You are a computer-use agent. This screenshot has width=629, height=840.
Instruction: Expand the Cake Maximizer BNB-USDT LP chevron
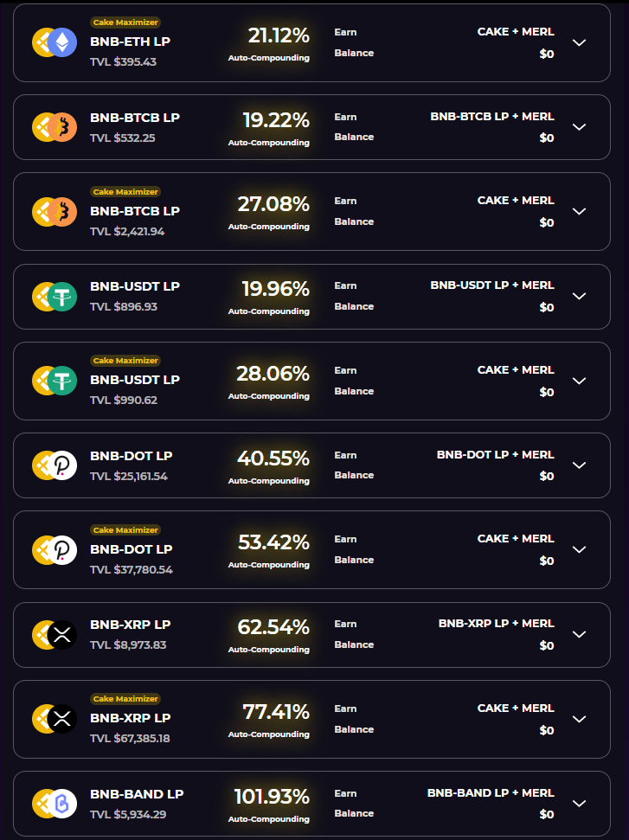coord(579,381)
